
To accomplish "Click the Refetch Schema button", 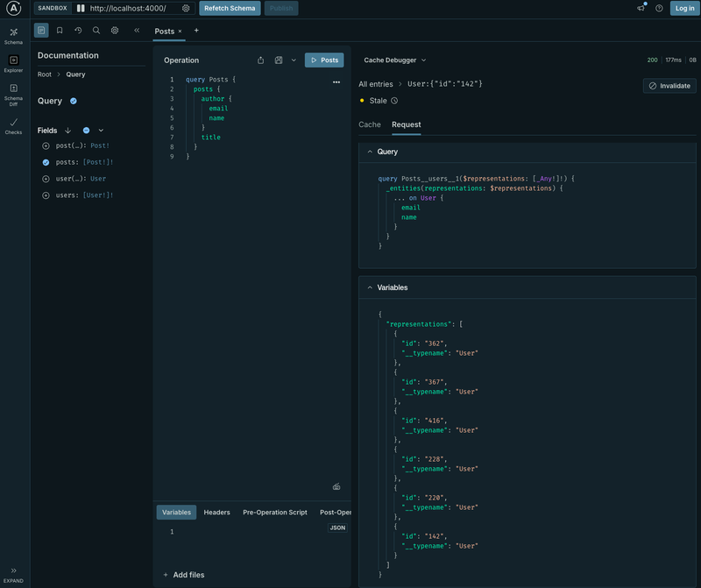I will pyautogui.click(x=229, y=8).
